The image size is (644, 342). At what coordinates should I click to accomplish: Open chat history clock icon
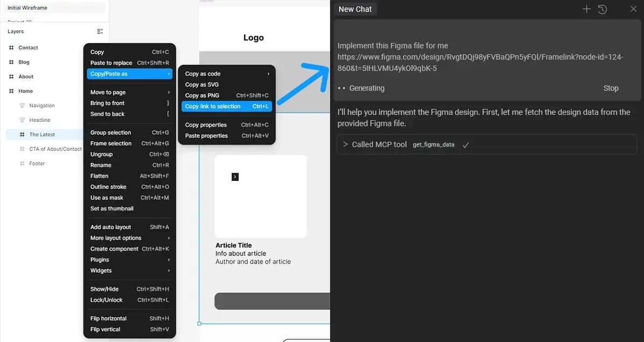click(x=603, y=9)
